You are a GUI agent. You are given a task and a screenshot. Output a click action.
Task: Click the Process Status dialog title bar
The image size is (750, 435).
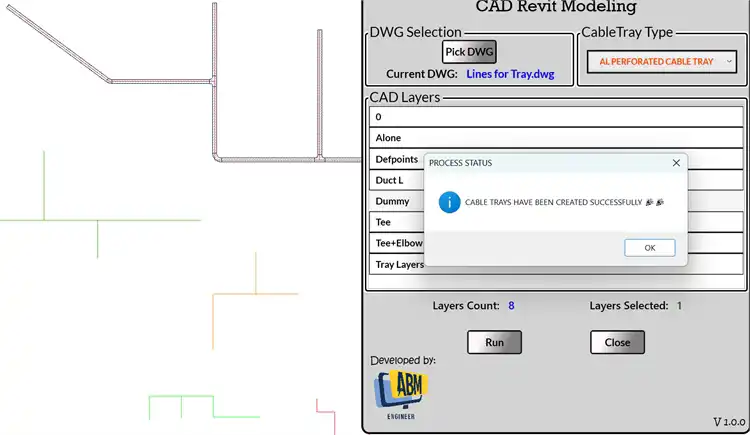click(540, 162)
